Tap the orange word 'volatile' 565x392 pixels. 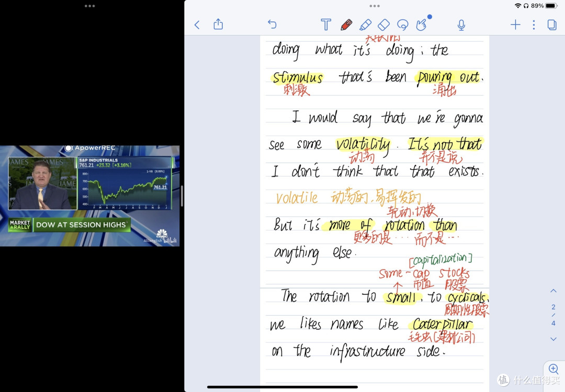(x=297, y=197)
